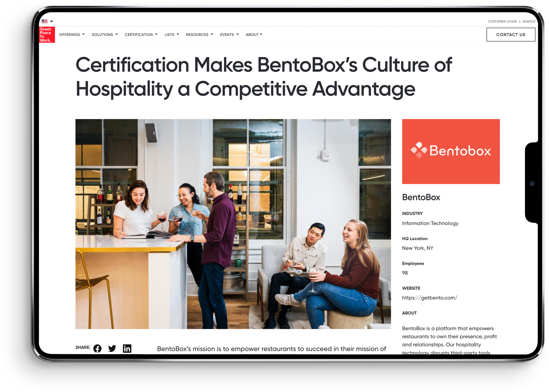Click the BentoBox office team photo

(233, 224)
